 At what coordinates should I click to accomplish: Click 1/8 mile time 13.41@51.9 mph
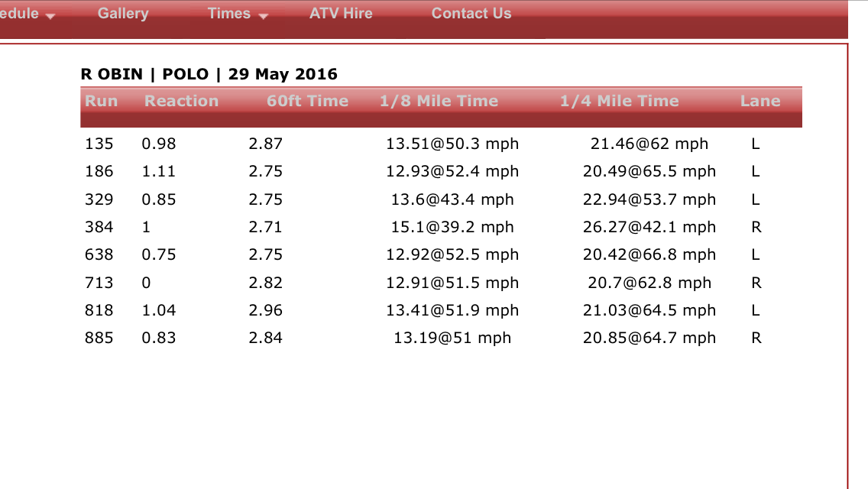click(452, 310)
